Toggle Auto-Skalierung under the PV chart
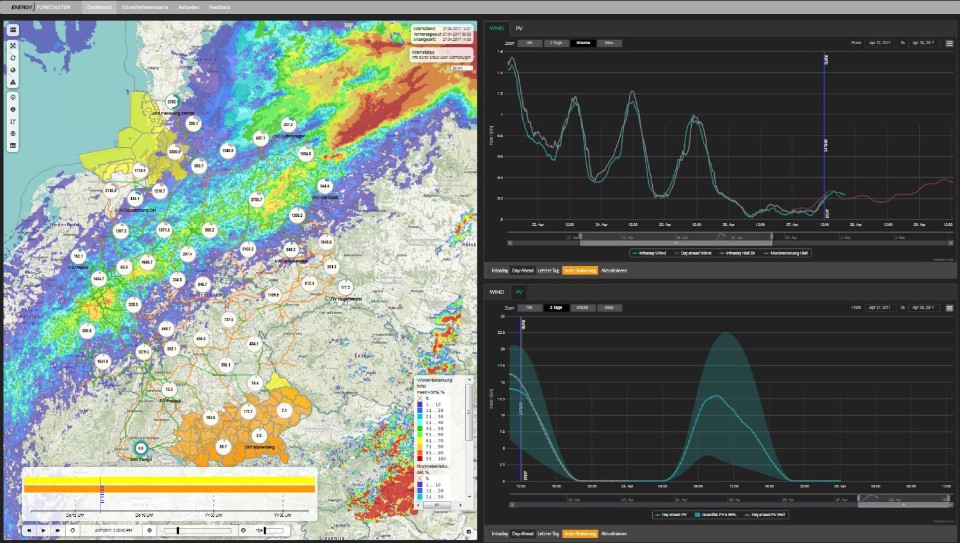Viewport: 960px width, 543px height. (x=580, y=534)
